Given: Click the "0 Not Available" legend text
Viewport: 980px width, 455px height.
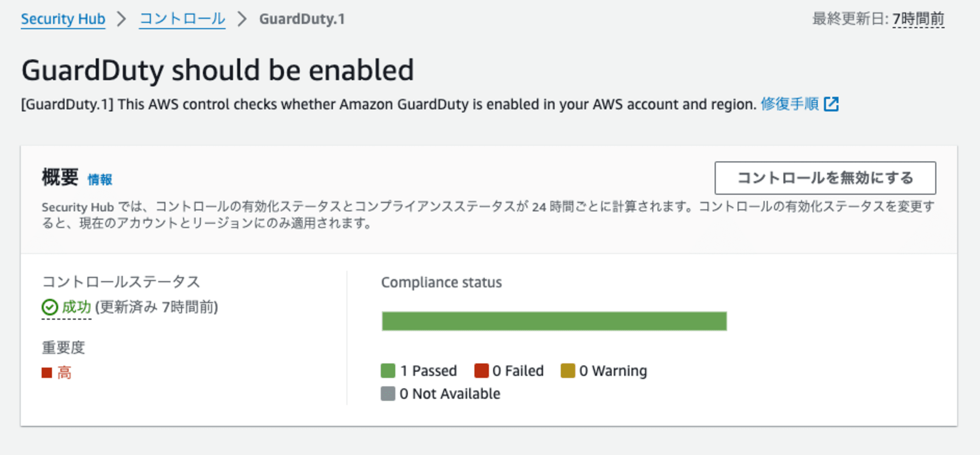Looking at the screenshot, I should click(x=450, y=394).
